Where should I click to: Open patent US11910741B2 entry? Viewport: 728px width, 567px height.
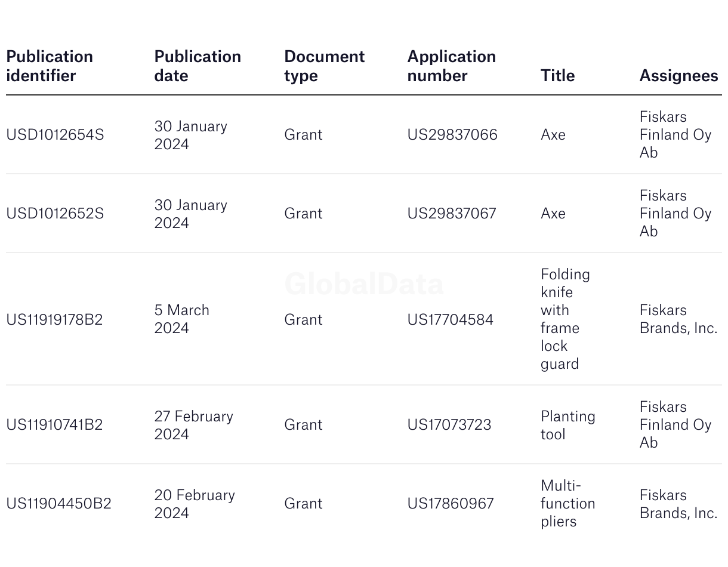[54, 425]
